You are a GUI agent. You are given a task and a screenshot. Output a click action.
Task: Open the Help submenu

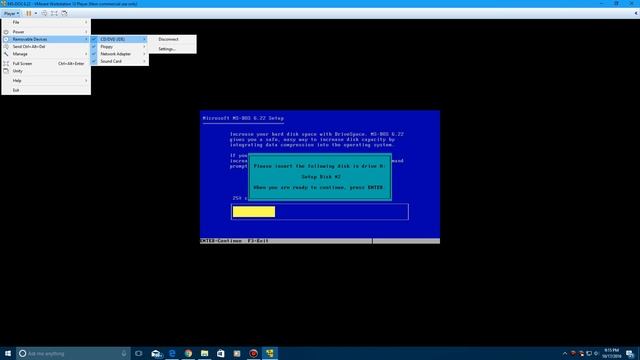coord(46,80)
